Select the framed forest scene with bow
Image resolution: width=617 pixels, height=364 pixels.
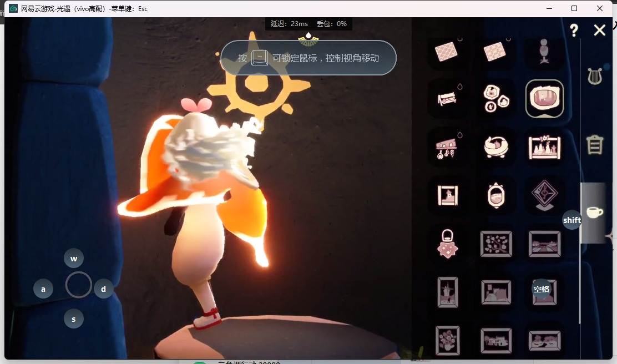click(x=545, y=147)
